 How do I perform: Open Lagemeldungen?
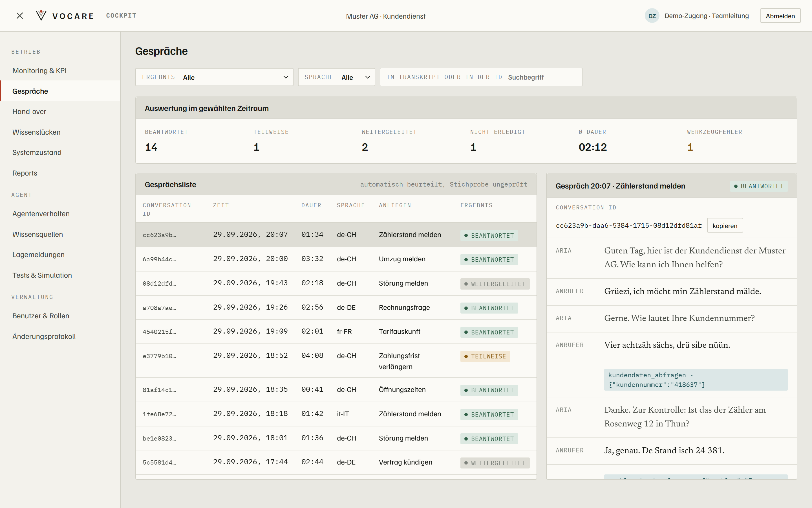(60, 255)
